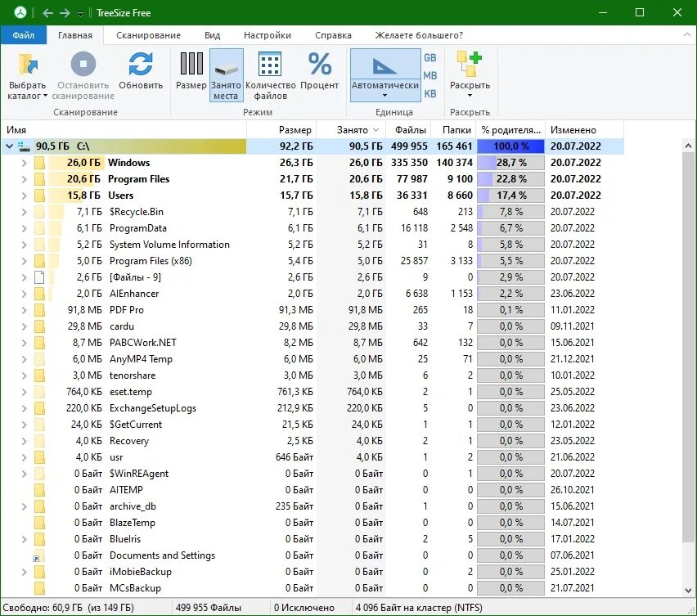
Task: Click the C:\ 100,0 % parent bar
Action: (510, 146)
